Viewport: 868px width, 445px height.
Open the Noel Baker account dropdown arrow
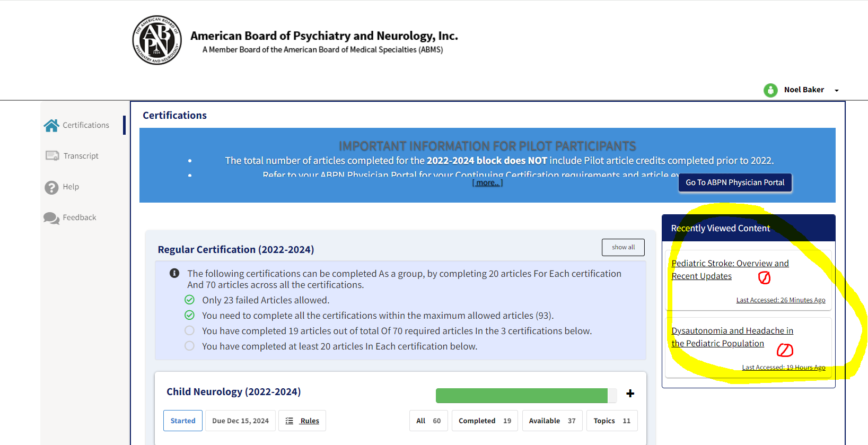pyautogui.click(x=837, y=91)
